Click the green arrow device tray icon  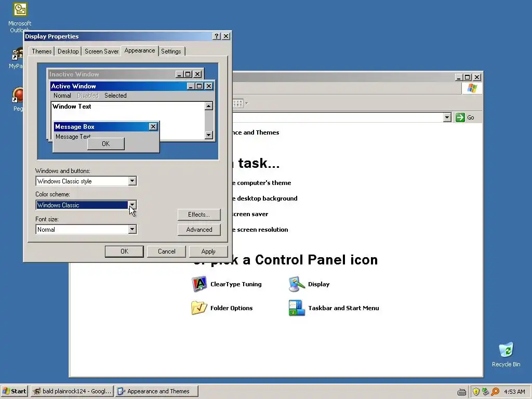(486, 392)
